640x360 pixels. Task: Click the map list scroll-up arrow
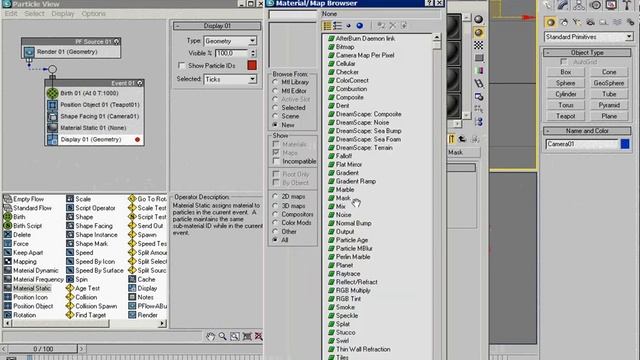436,38
